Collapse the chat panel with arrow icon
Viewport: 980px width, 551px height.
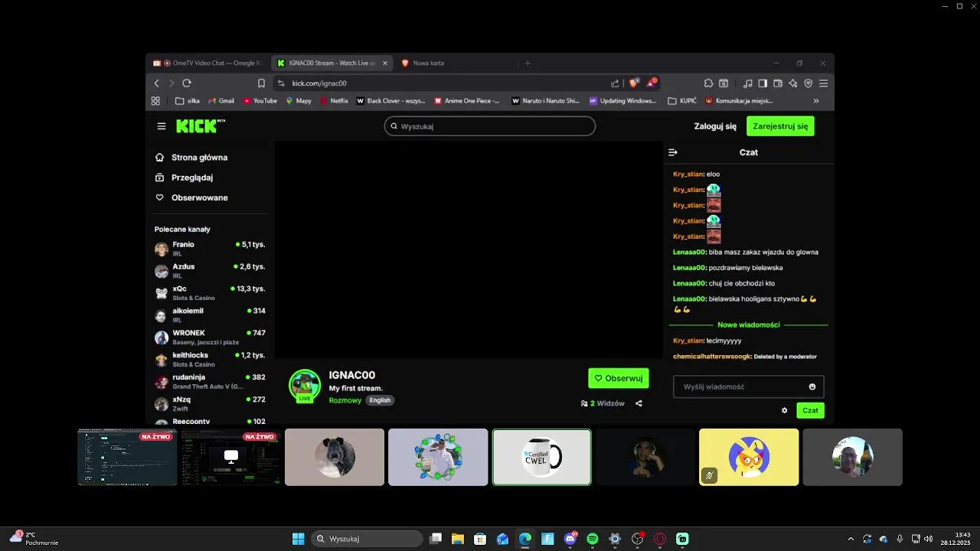click(673, 152)
